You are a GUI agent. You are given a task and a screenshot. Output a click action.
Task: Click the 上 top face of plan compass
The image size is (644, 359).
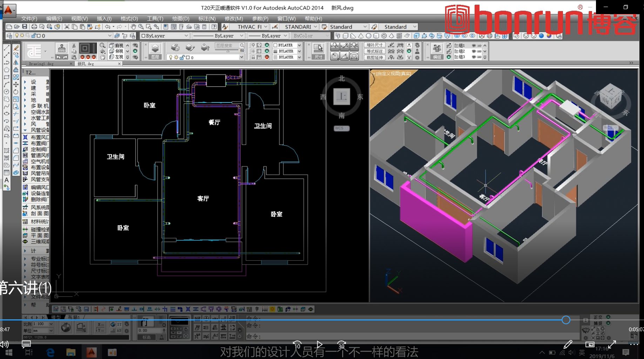click(342, 96)
